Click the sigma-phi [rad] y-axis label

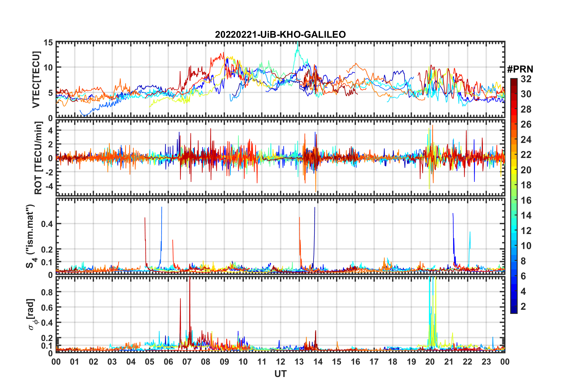tap(32, 314)
